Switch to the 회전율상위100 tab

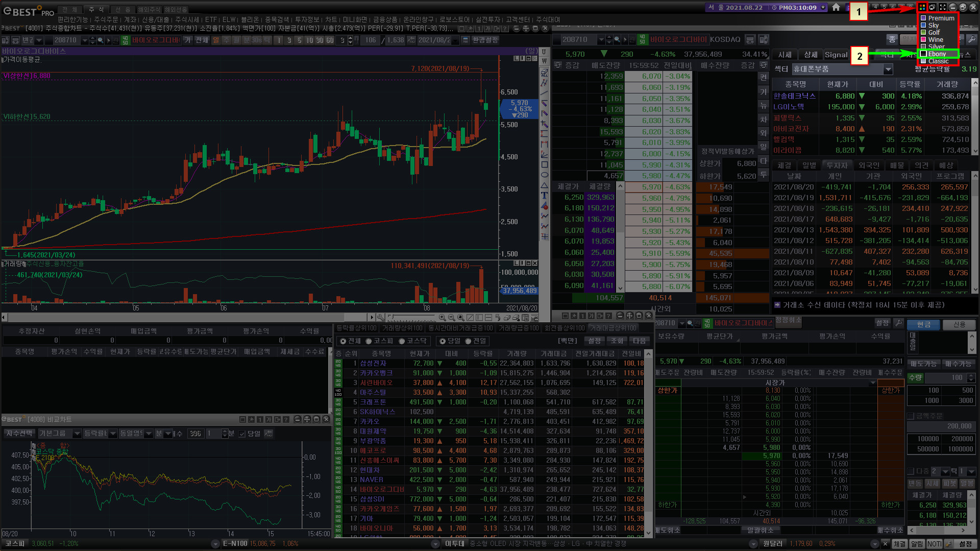[x=564, y=328]
